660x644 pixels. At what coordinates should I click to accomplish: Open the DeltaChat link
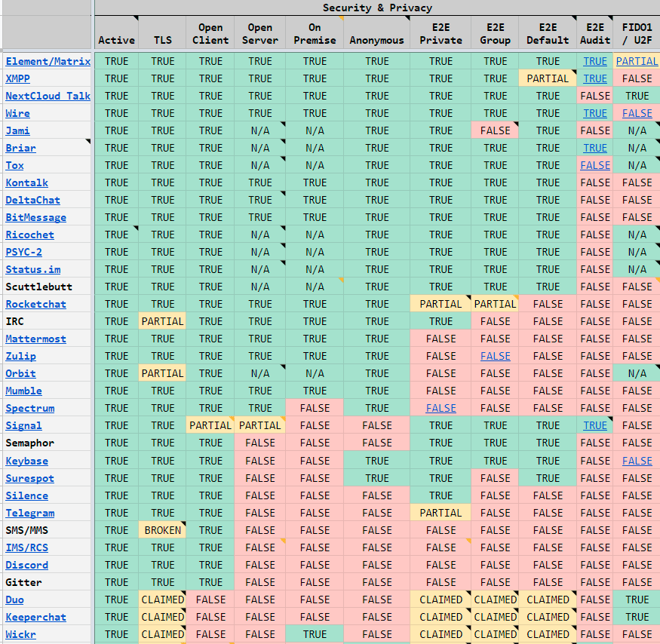click(x=32, y=200)
